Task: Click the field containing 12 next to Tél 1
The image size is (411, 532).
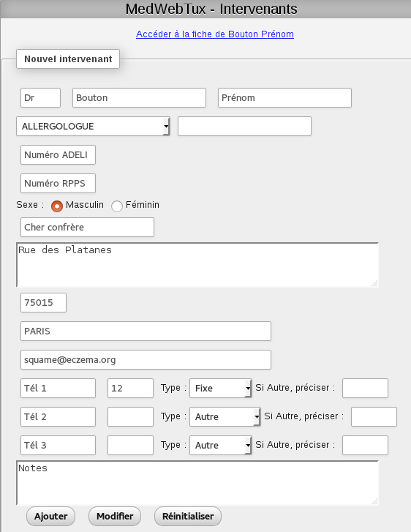Action: (131, 388)
